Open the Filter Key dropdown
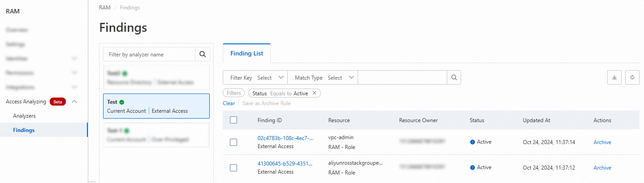Screen dimensions: 644x183 [x=255, y=77]
